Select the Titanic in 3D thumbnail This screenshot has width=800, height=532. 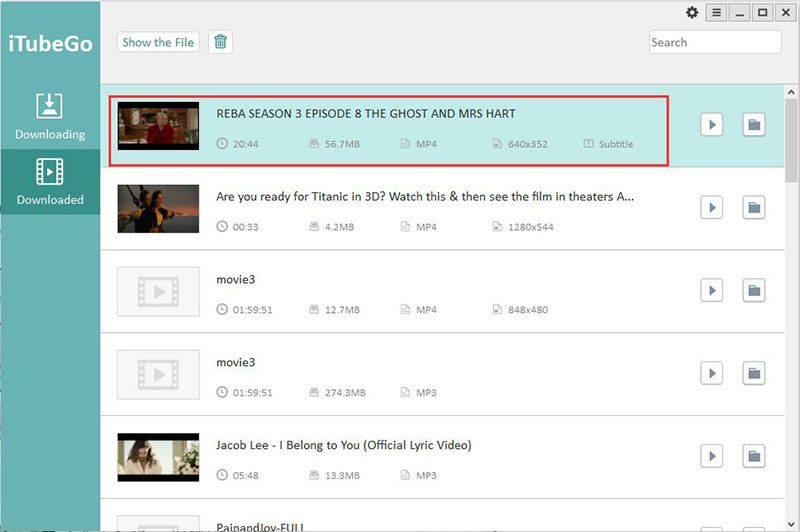pos(158,209)
